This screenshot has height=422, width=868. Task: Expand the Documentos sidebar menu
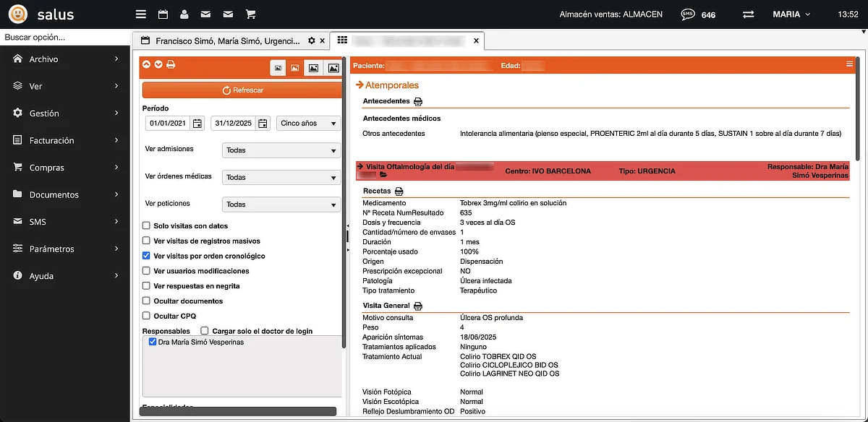[x=65, y=194]
